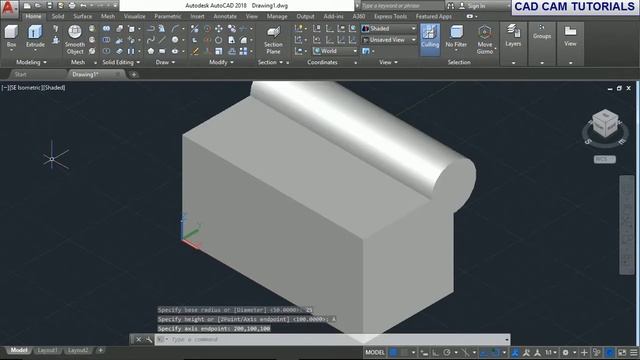Click the Smooth Object mesh tool

(75, 40)
